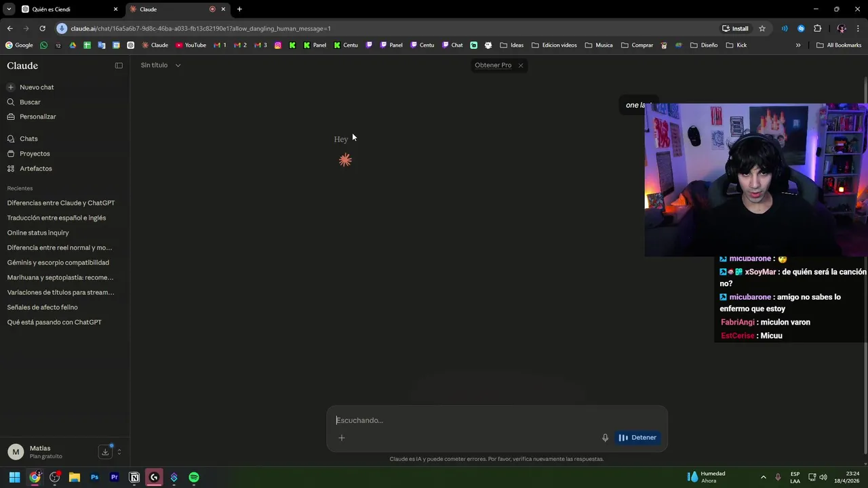Open Premiere Pro from the taskbar

point(115,477)
